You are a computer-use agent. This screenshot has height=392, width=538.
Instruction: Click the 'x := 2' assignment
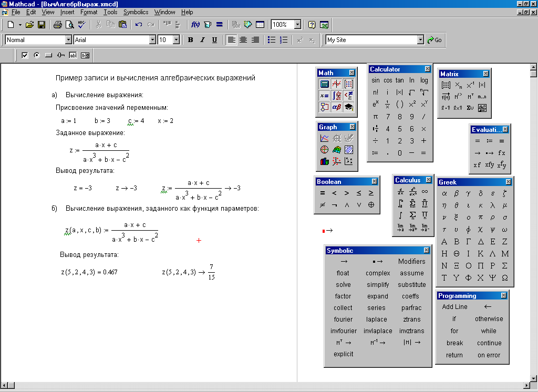165,121
